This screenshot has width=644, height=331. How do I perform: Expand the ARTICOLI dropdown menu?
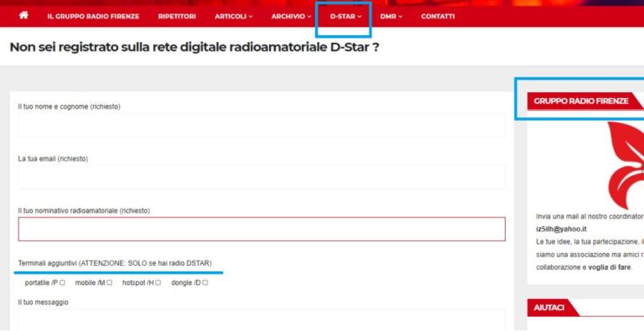(234, 17)
